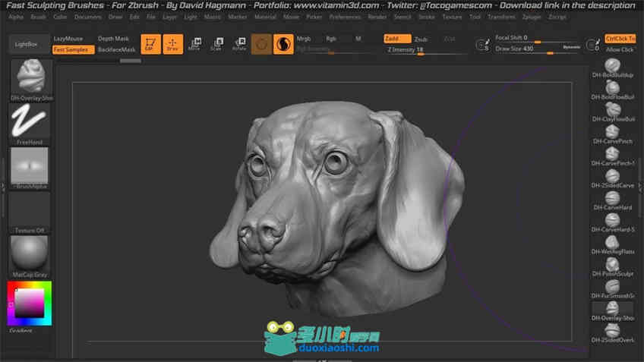The image size is (644, 362).
Task: Click the CtrlClick To button
Action: click(620, 39)
